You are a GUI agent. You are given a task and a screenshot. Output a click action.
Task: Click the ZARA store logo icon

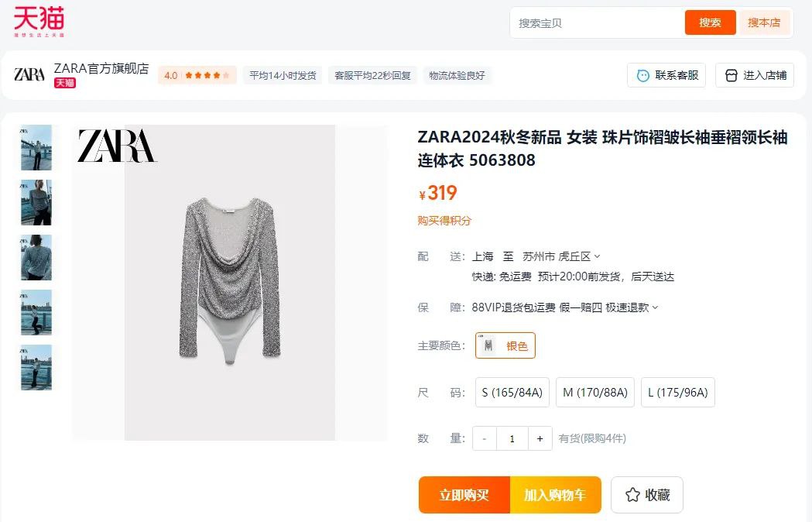29,74
